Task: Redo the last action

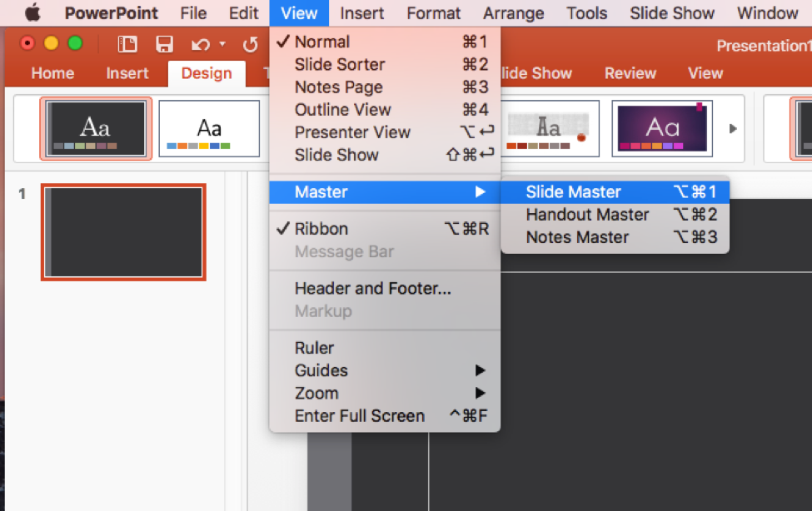Action: coord(252,42)
